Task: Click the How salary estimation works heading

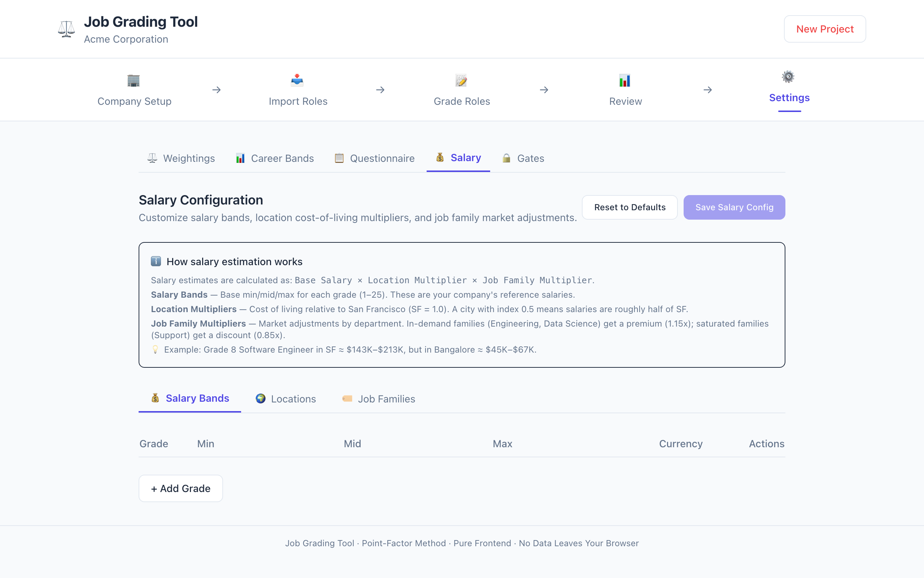Action: pyautogui.click(x=235, y=262)
